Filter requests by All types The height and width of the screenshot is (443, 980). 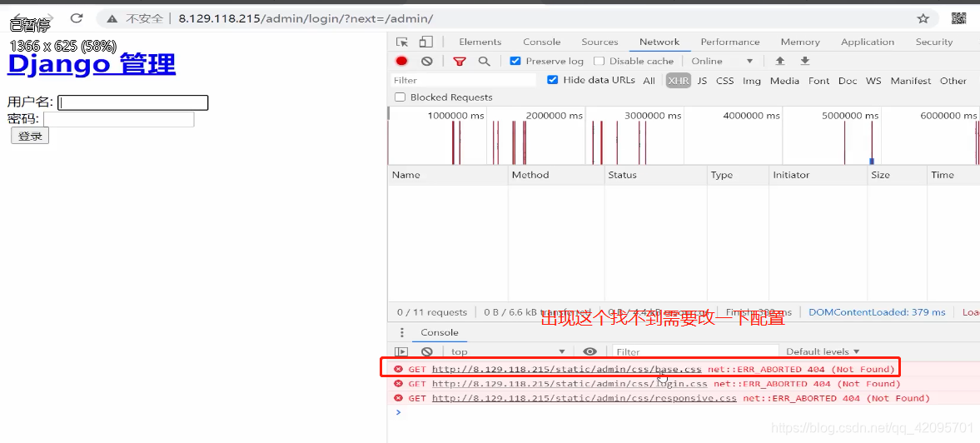pos(649,81)
